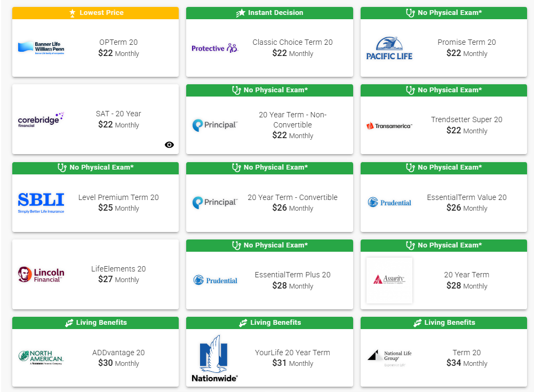Select the Instant Decision banner
Screen dimensions: 534x392
(x=269, y=13)
